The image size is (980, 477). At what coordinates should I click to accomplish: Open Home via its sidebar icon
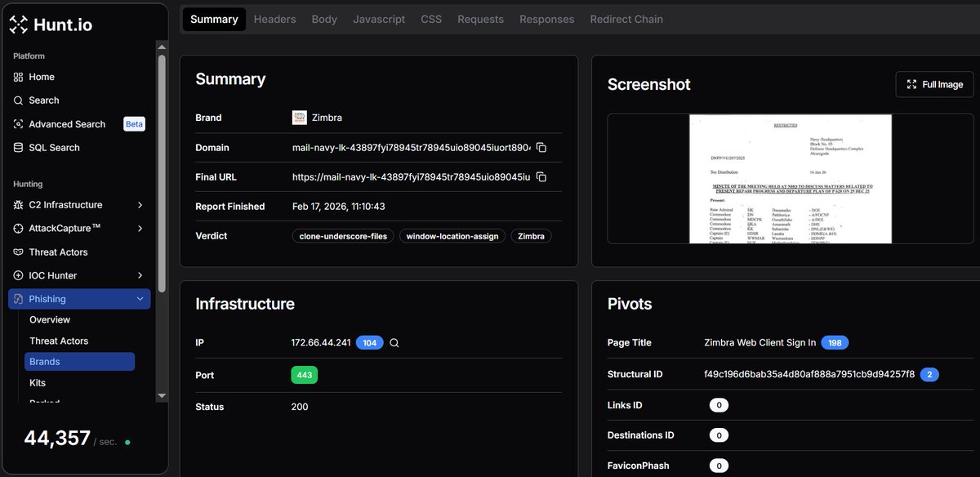[19, 77]
